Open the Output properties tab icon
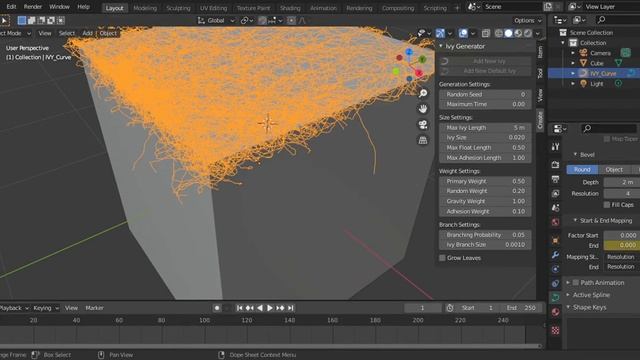This screenshot has height=360, width=640. tap(555, 179)
